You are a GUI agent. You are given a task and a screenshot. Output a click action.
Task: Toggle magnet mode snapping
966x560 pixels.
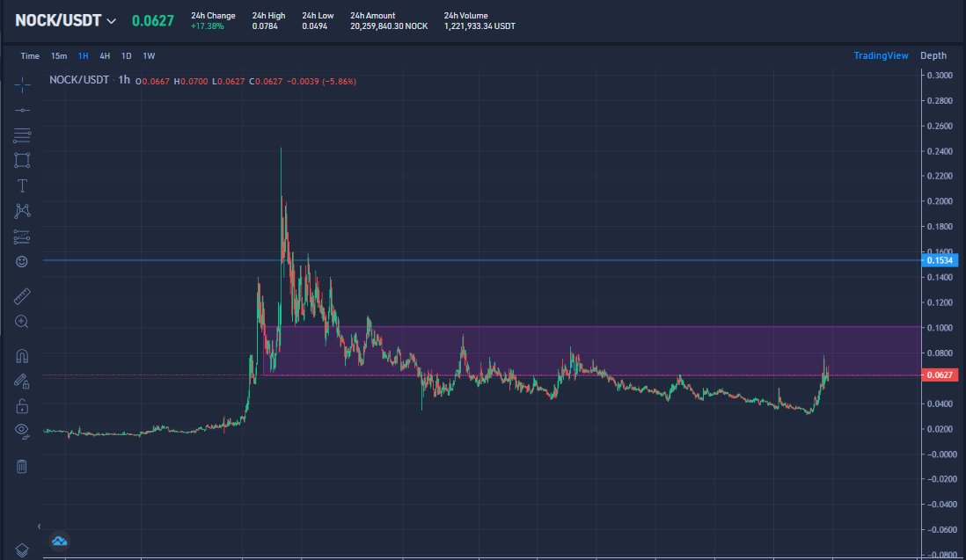point(22,356)
